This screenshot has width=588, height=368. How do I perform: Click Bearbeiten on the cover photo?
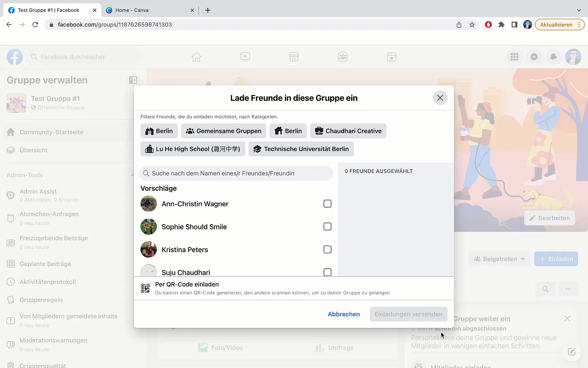(x=550, y=218)
